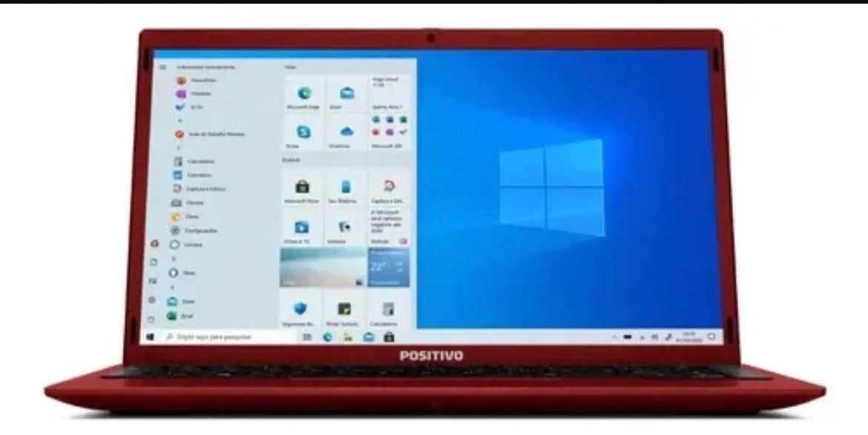The height and width of the screenshot is (435, 868).
Task: Click letter E header in app list
Action: [173, 288]
